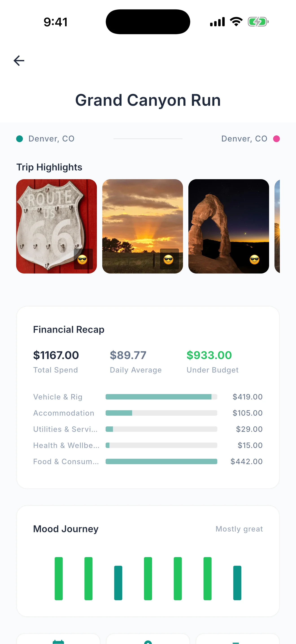Tap the Mostly great mood summary
This screenshot has width=296, height=644.
(239, 529)
